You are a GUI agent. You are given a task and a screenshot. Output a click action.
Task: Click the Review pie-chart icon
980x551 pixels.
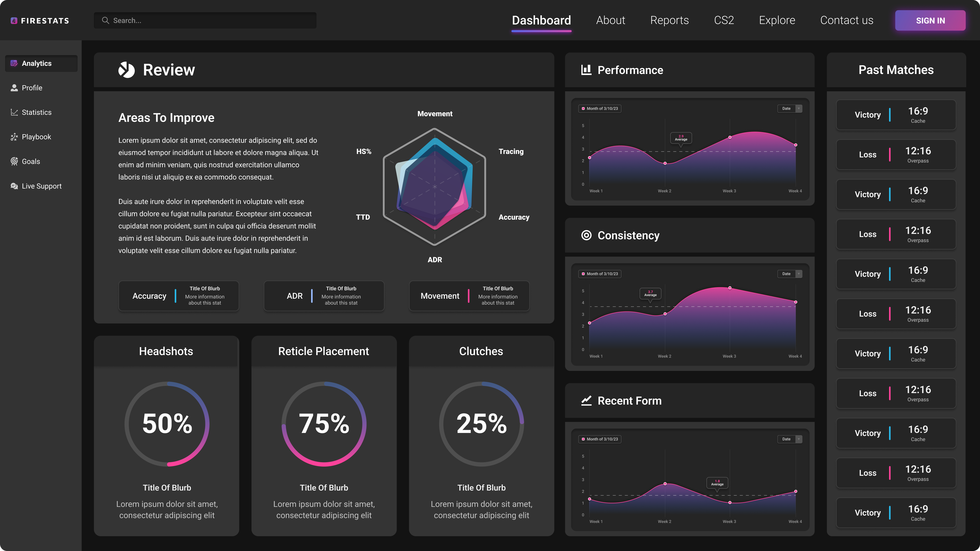pos(126,70)
